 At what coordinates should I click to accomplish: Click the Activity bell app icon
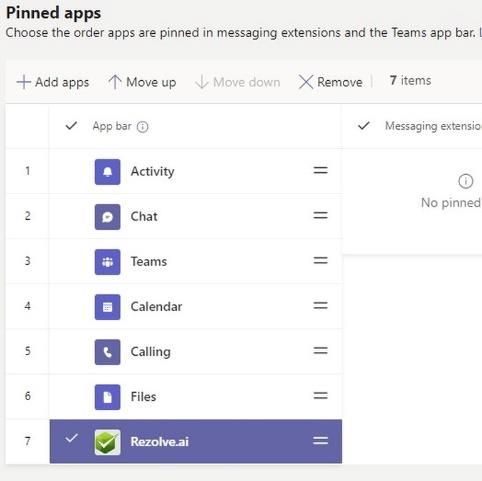tap(107, 172)
